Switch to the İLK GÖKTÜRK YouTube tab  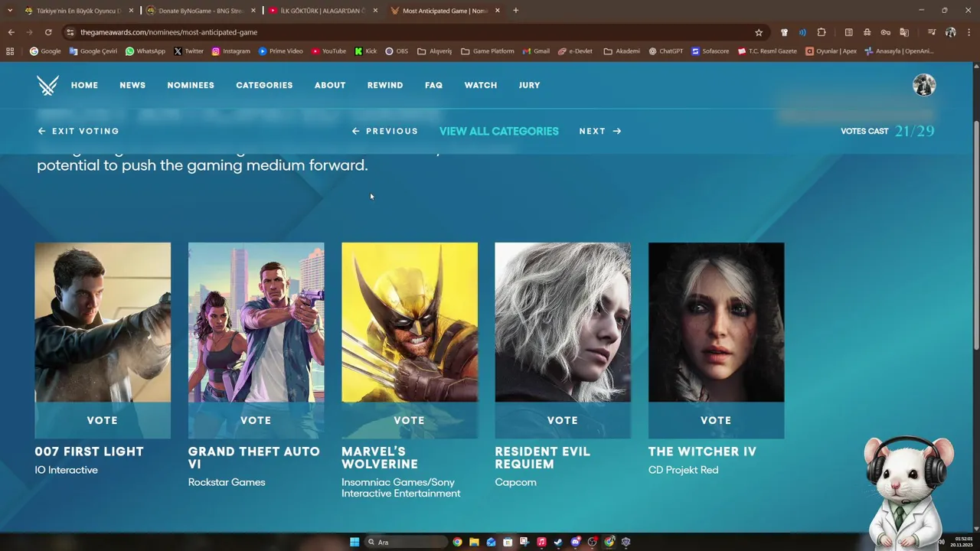point(323,11)
